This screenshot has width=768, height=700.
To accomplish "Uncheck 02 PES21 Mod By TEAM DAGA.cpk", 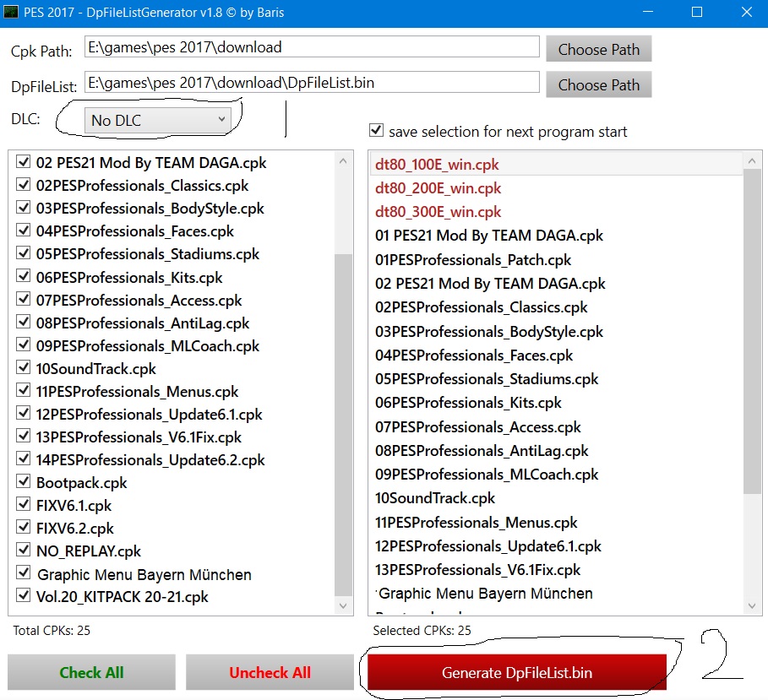I will (x=23, y=161).
